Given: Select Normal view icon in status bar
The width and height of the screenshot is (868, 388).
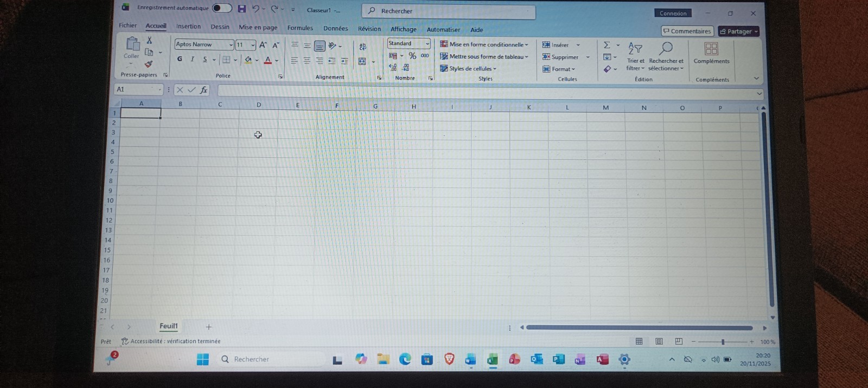Looking at the screenshot, I should (639, 341).
